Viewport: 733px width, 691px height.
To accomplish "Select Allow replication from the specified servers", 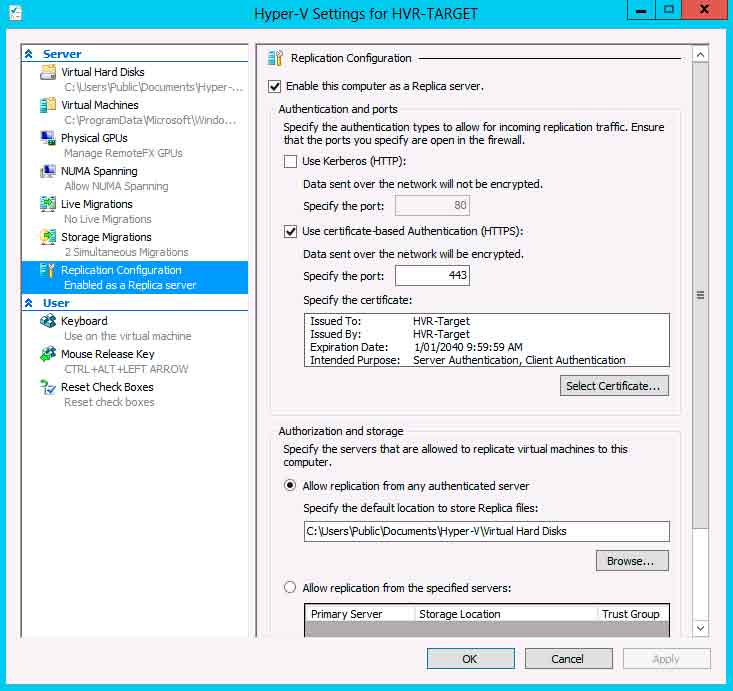I will 290,587.
